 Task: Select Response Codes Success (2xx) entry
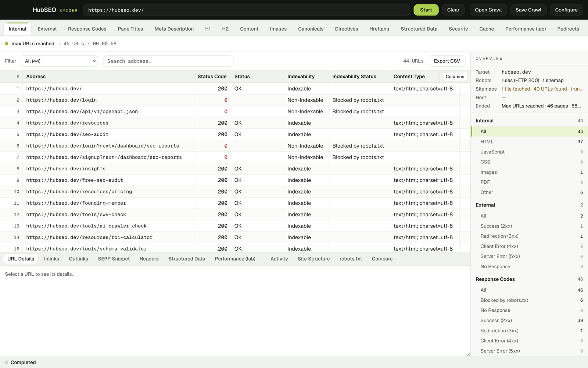(x=529, y=321)
